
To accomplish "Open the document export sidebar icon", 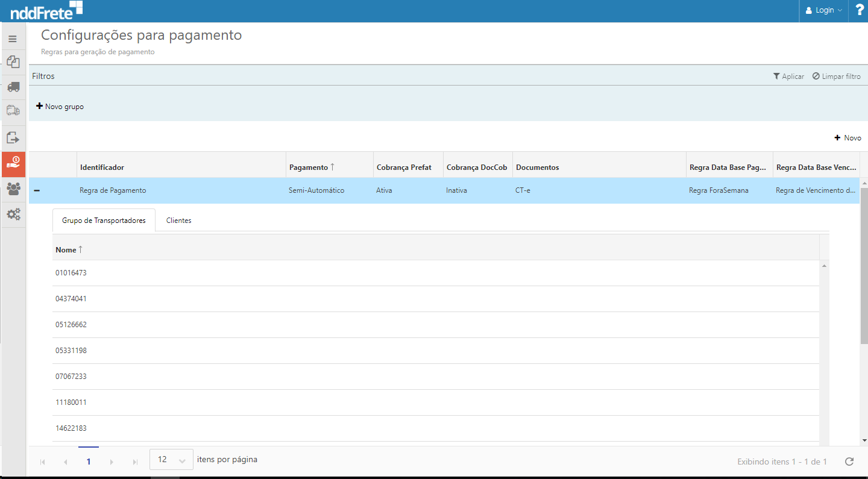I will [x=13, y=138].
